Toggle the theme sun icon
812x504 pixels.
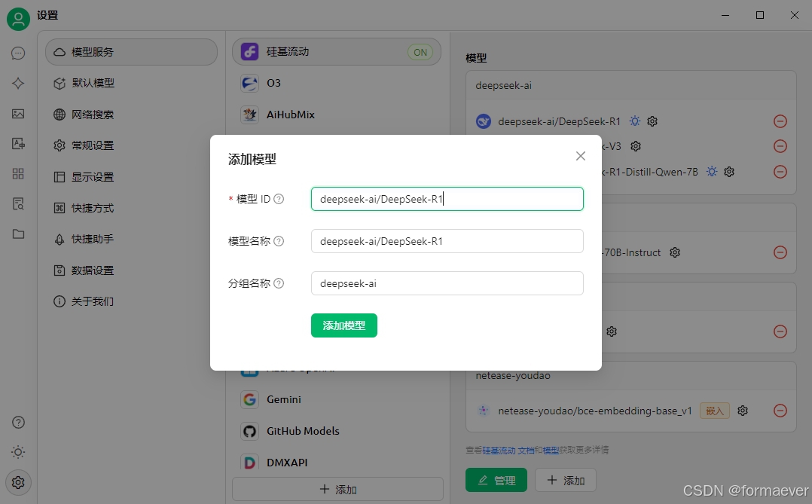pos(18,452)
